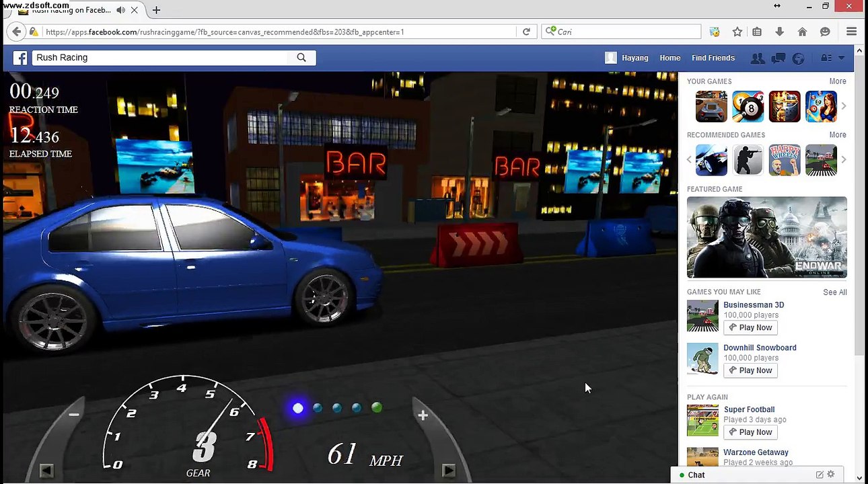
Task: Open the privacy shortcuts lock icon
Action: coord(826,58)
